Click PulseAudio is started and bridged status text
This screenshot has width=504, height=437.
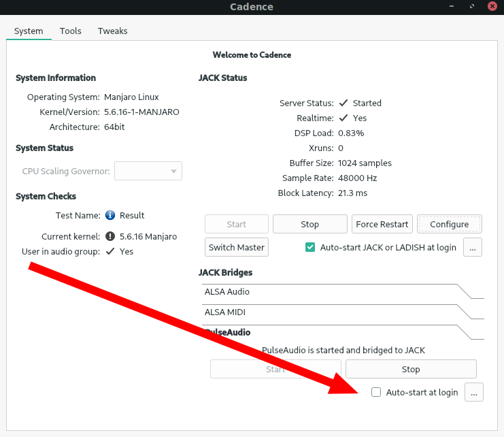click(343, 350)
